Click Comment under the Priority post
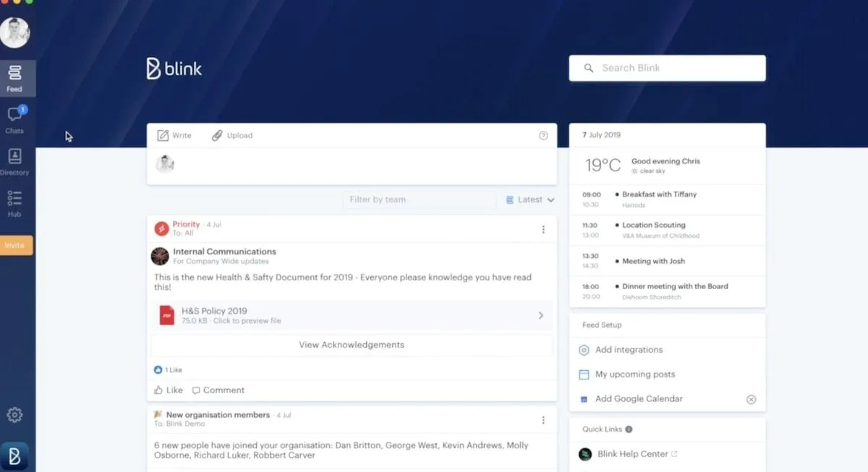The height and width of the screenshot is (472, 868). pyautogui.click(x=218, y=390)
